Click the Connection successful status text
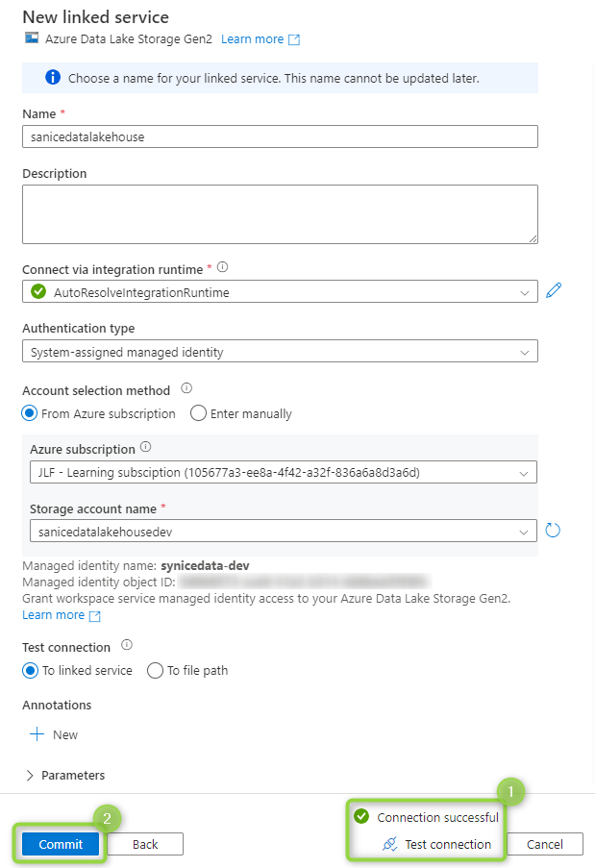The image size is (595, 868). coord(437,818)
